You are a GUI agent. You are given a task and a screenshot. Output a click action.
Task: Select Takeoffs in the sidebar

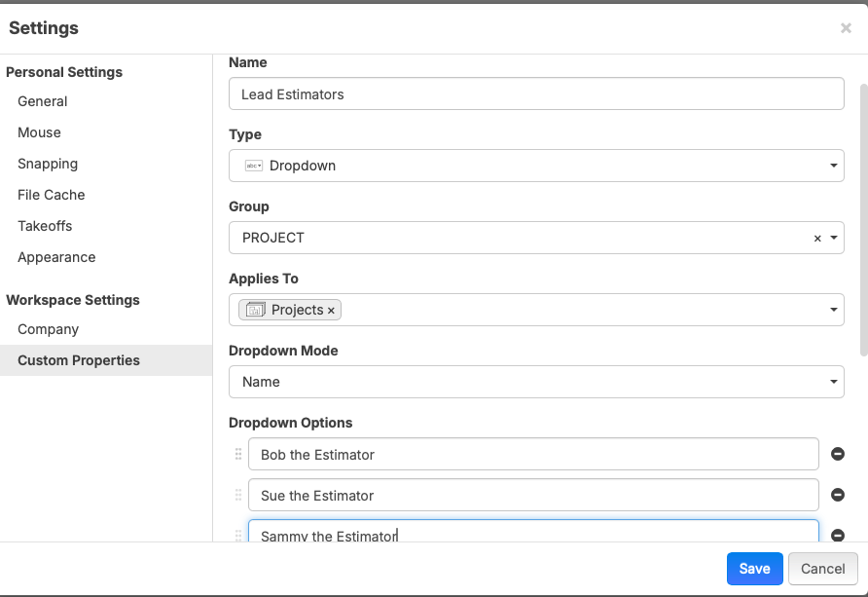click(45, 226)
